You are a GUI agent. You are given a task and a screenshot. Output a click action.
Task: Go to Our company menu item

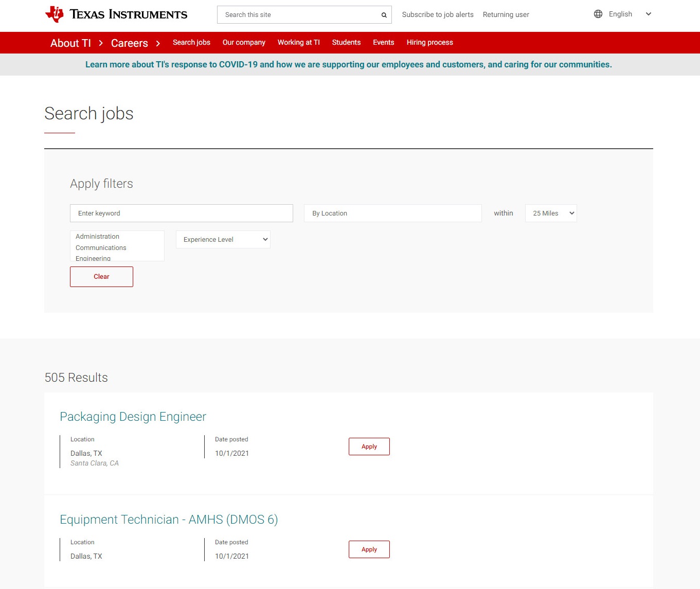[x=244, y=43]
